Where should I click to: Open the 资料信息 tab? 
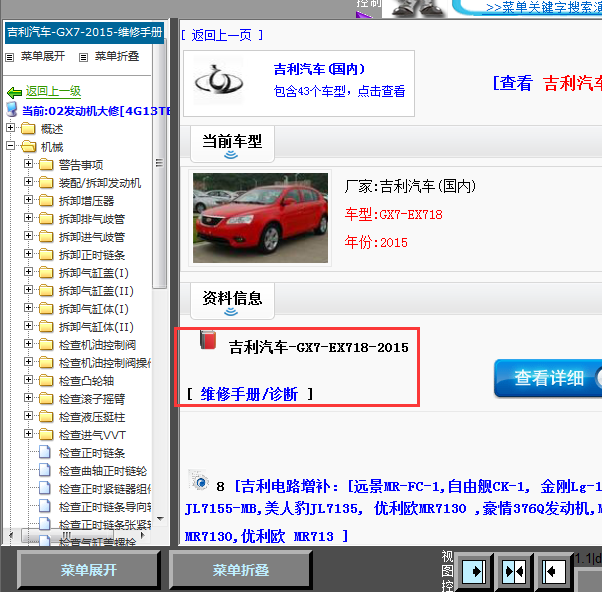coord(232,301)
